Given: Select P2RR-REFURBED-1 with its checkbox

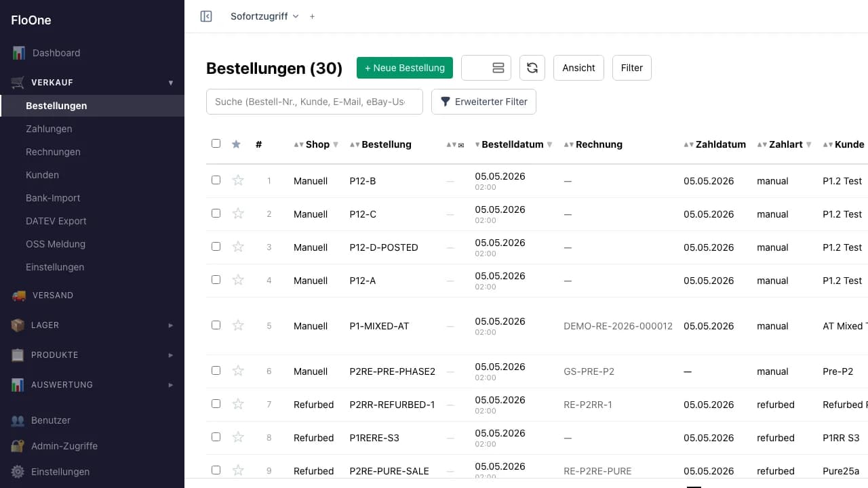Looking at the screenshot, I should pos(216,404).
